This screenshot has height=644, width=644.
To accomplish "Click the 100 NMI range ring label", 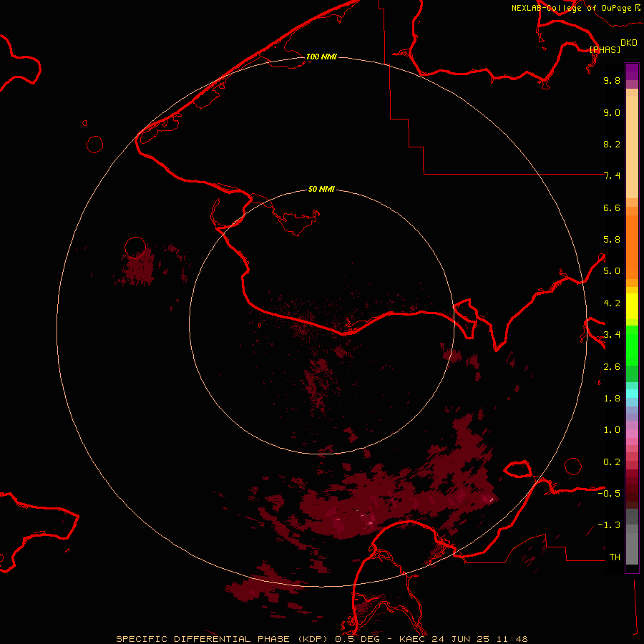I will 321,57.
